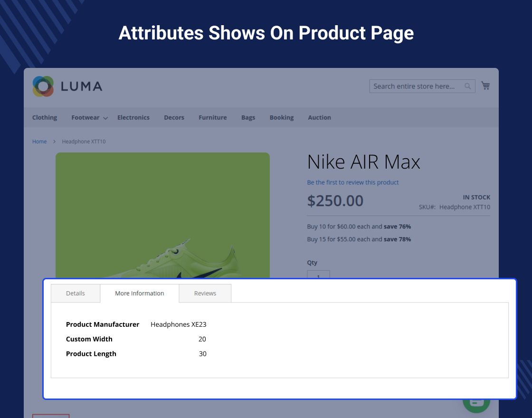Click the Product Length label

[x=91, y=353]
